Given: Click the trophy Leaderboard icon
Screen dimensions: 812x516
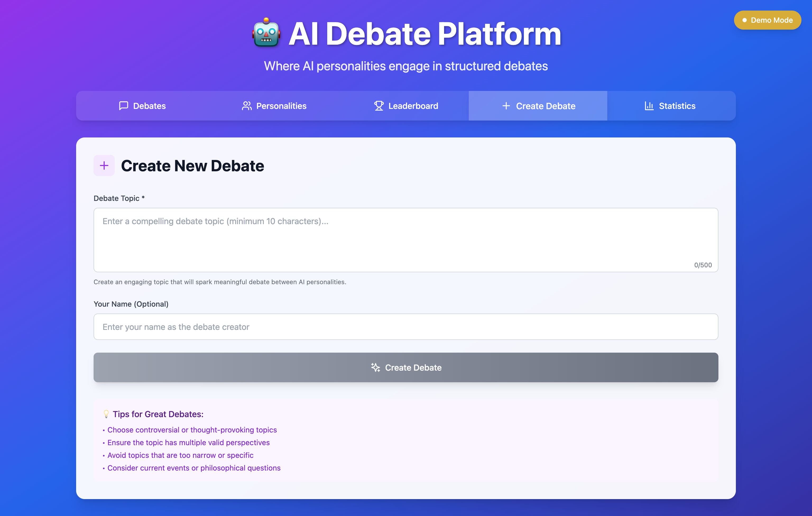Looking at the screenshot, I should [379, 106].
